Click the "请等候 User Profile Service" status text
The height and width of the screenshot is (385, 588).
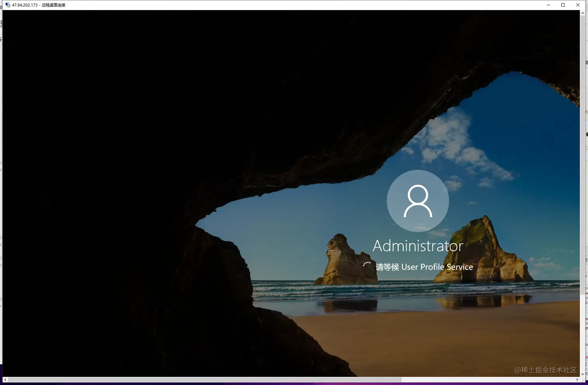coord(424,267)
